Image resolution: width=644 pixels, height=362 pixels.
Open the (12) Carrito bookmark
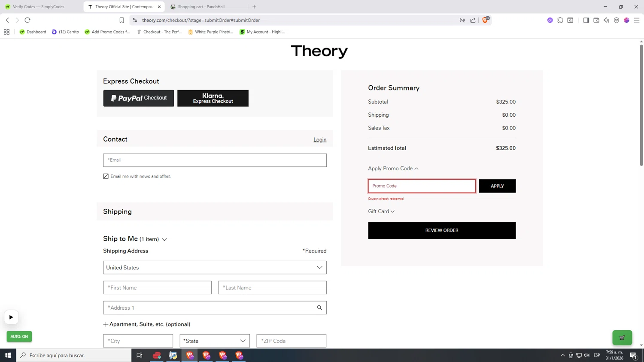(65, 32)
